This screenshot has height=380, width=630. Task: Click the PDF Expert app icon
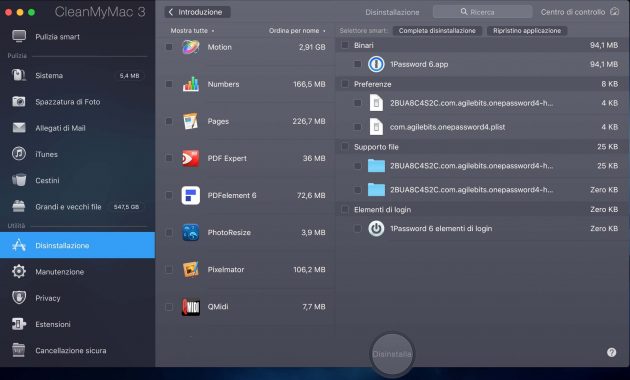point(190,158)
